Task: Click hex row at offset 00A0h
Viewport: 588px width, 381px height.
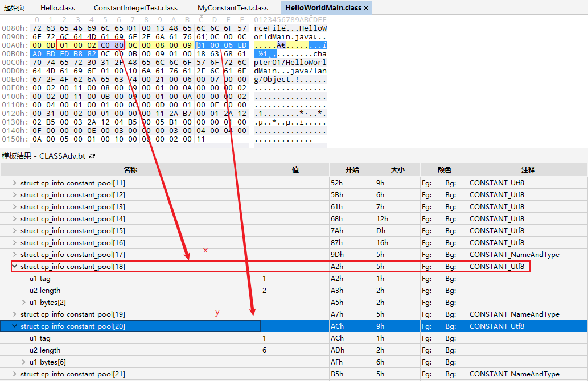Action: pyautogui.click(x=12, y=45)
